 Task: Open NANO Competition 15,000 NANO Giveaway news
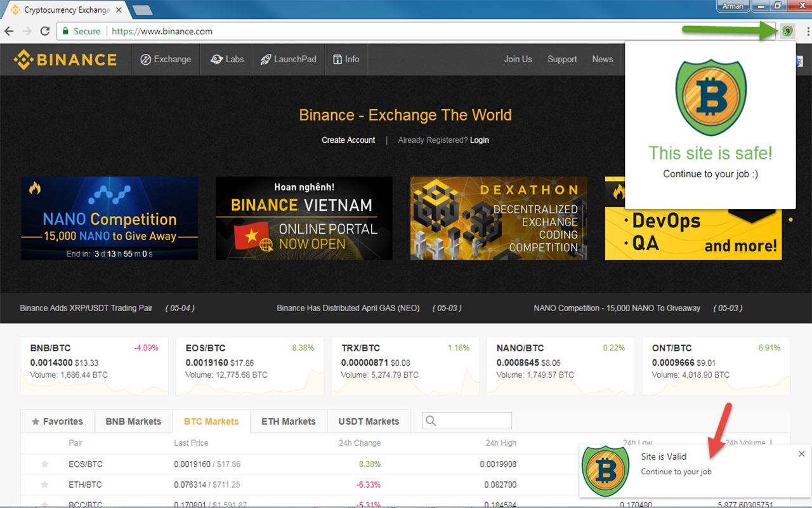(617, 308)
